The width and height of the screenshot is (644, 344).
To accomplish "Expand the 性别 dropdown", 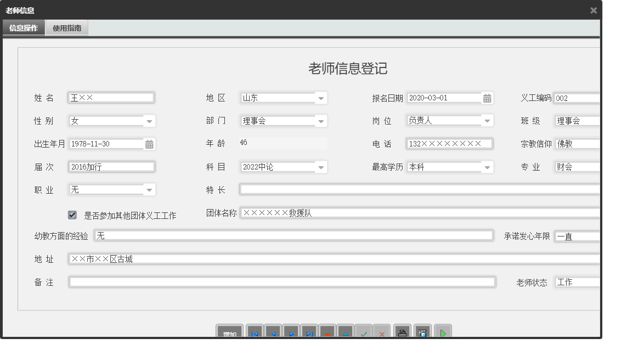I will (x=149, y=121).
